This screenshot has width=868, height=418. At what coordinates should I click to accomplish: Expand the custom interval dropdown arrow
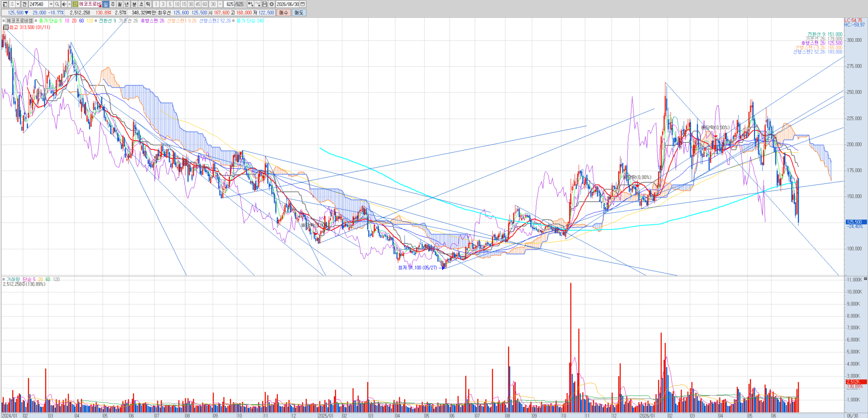[220, 4]
